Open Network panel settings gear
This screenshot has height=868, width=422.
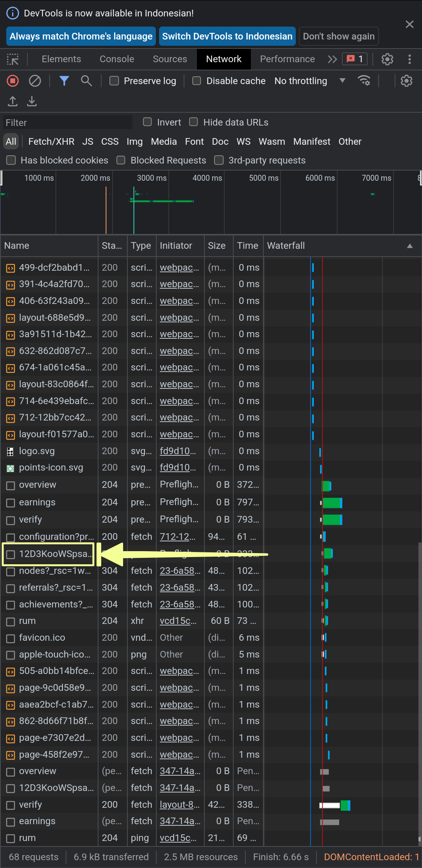coord(407,81)
